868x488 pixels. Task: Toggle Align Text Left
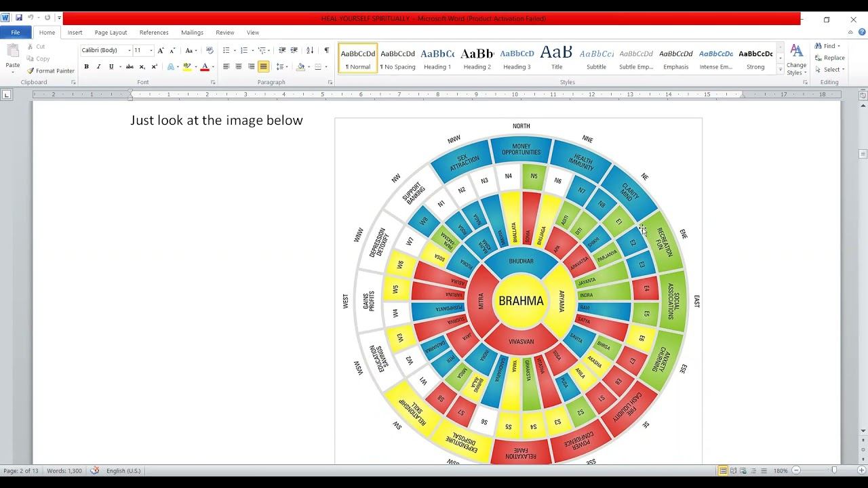[226, 66]
